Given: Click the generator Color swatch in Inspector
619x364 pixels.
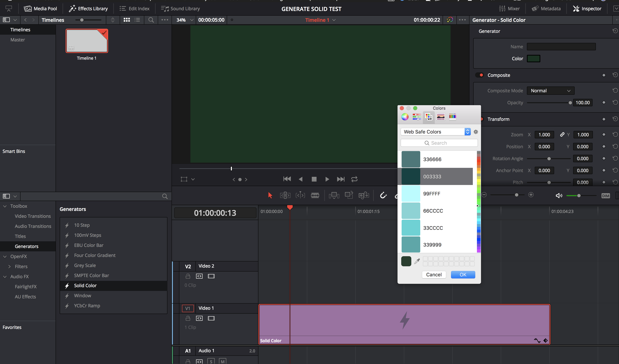Looking at the screenshot, I should pos(533,58).
